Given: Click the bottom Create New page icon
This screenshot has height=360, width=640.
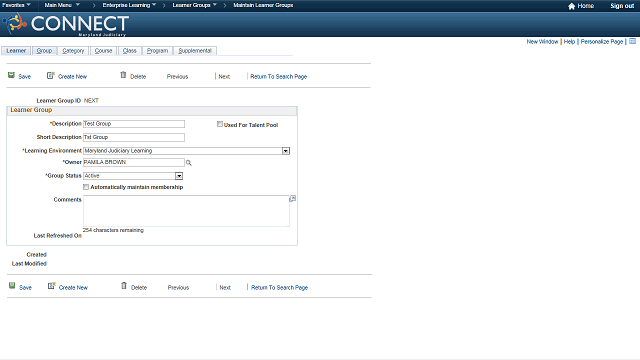Looking at the screenshot, I should [51, 286].
